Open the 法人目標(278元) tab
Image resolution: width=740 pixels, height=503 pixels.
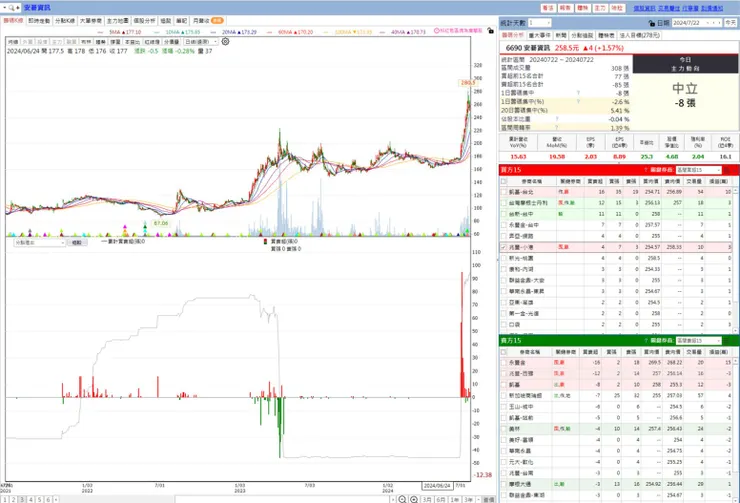pyautogui.click(x=639, y=35)
